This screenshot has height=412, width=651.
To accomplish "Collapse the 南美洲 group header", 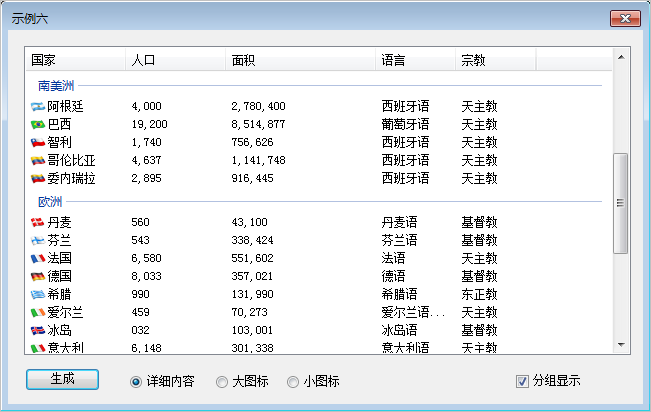I will click(55, 86).
